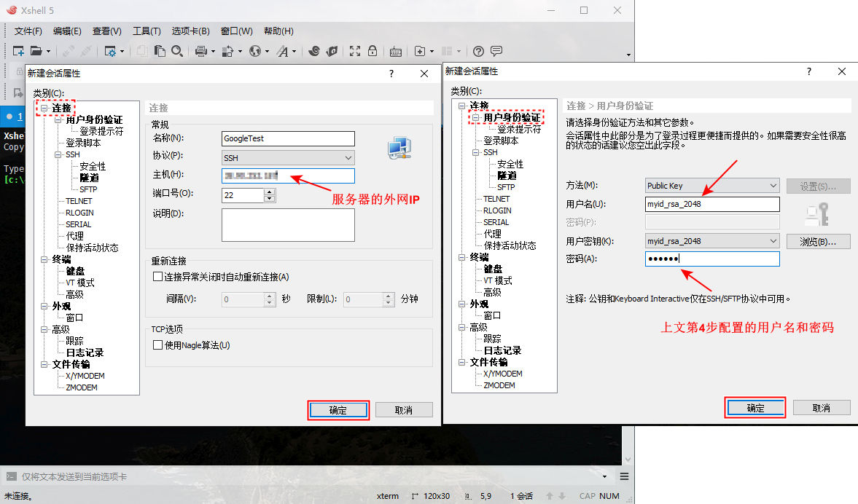
Task: Click the Xftp leaf toolbar icon
Action: coord(332,51)
